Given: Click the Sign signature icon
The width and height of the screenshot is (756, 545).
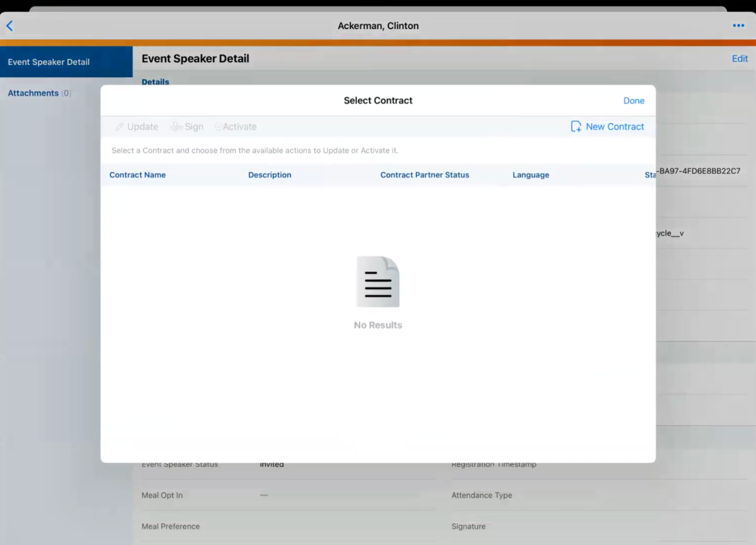Looking at the screenshot, I should tap(176, 127).
